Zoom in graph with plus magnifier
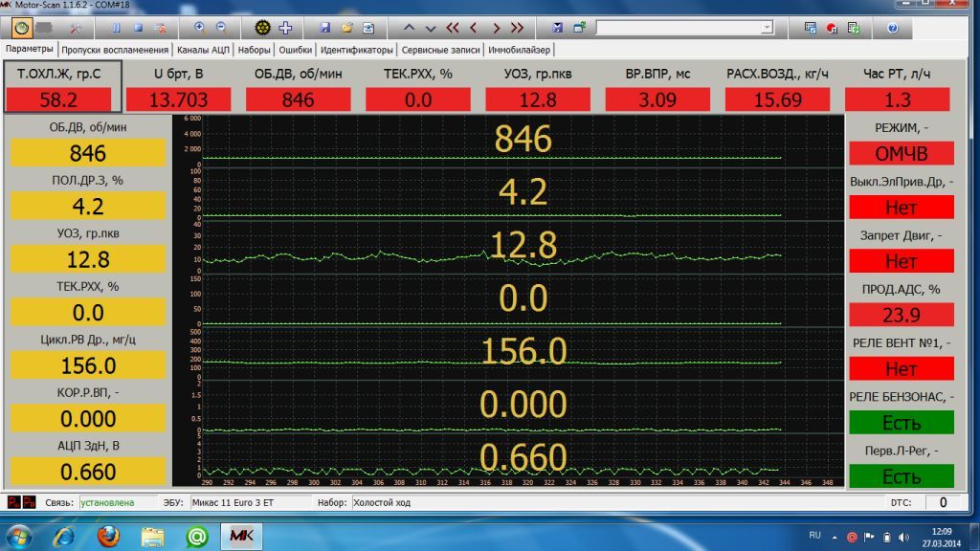This screenshot has width=980, height=551. 199,28
